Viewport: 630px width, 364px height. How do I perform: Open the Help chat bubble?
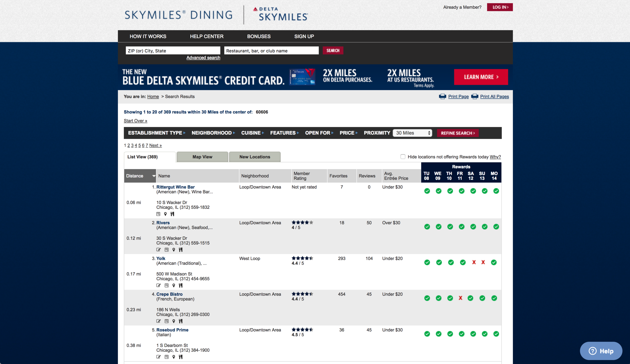pos(601,351)
